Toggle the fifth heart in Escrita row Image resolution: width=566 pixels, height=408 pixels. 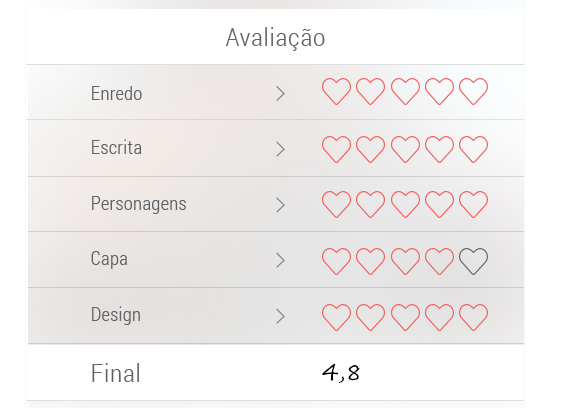474,149
